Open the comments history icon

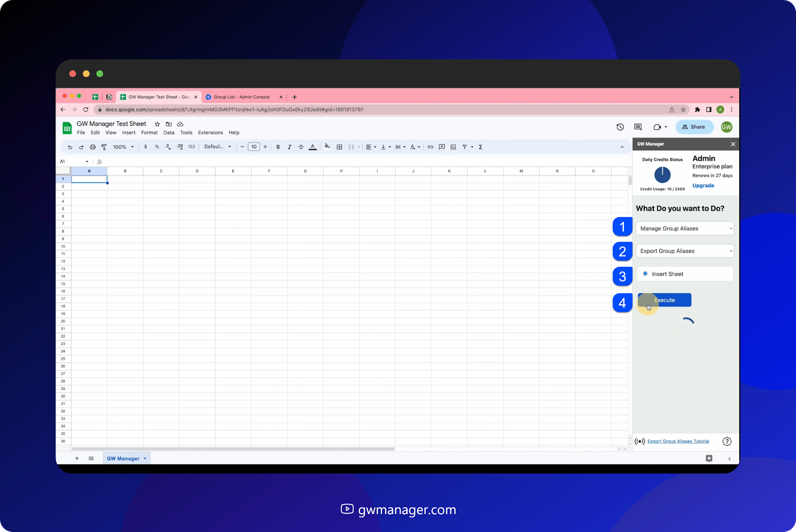click(638, 127)
